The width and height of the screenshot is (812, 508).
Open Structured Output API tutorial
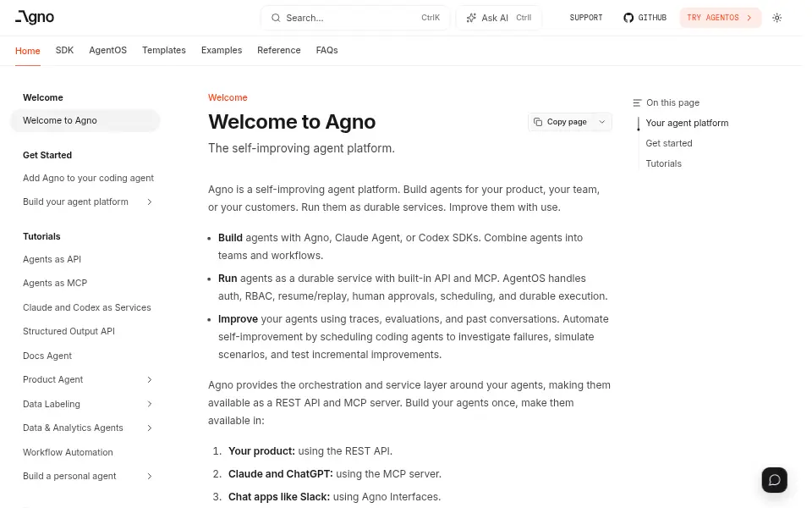(x=69, y=331)
